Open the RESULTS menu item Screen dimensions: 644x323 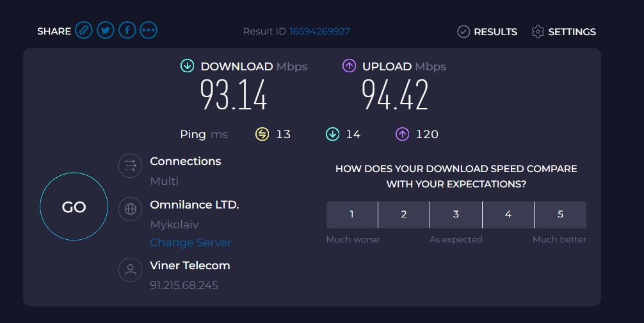pyautogui.click(x=487, y=31)
